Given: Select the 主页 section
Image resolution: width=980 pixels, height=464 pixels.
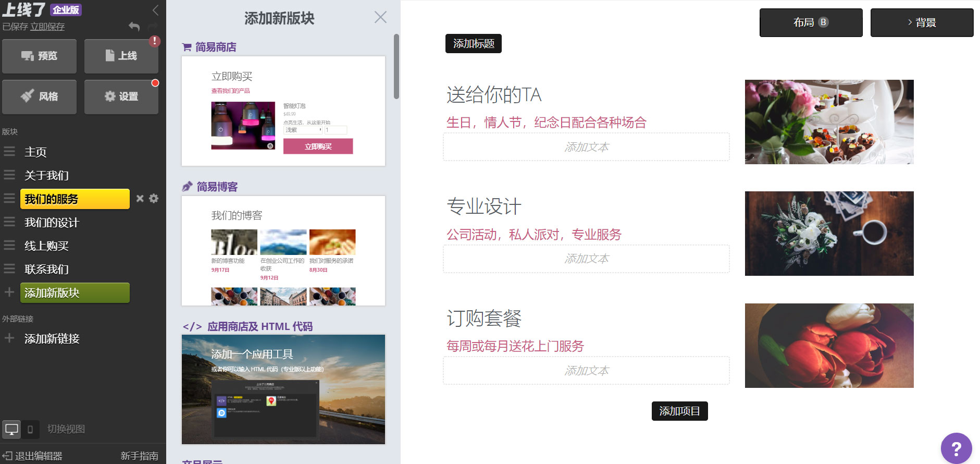Looking at the screenshot, I should pyautogui.click(x=35, y=152).
